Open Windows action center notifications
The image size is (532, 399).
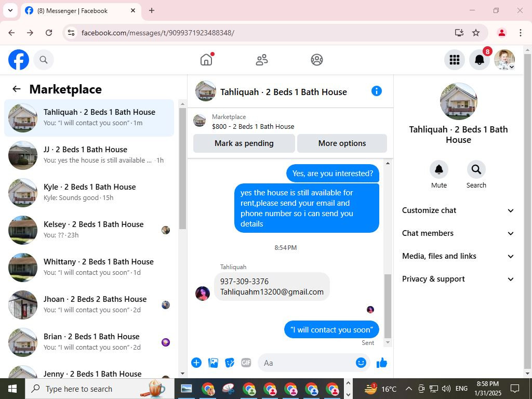tap(515, 389)
